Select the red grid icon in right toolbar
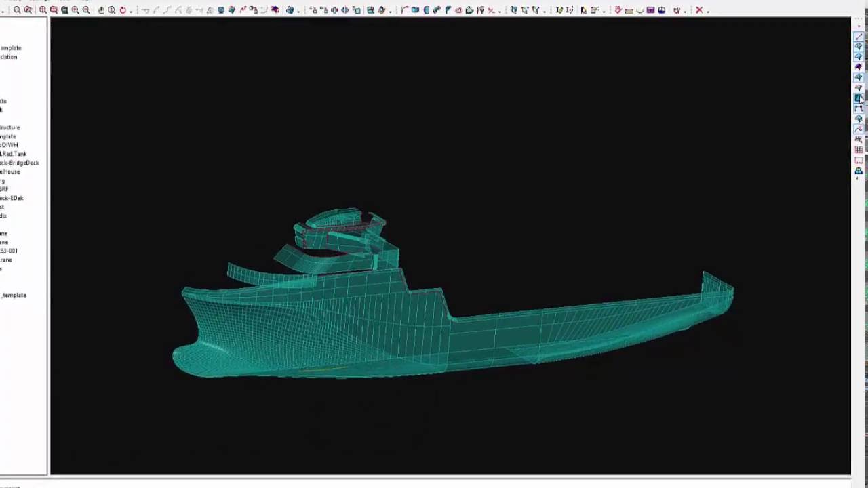Screen dimensions: 868x488 [x=859, y=150]
